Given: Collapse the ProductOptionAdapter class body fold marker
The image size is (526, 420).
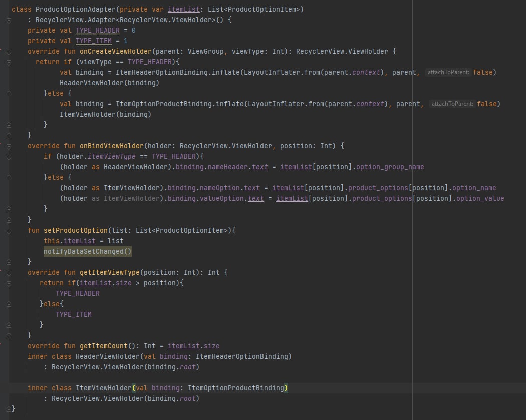Looking at the screenshot, I should tap(9, 20).
